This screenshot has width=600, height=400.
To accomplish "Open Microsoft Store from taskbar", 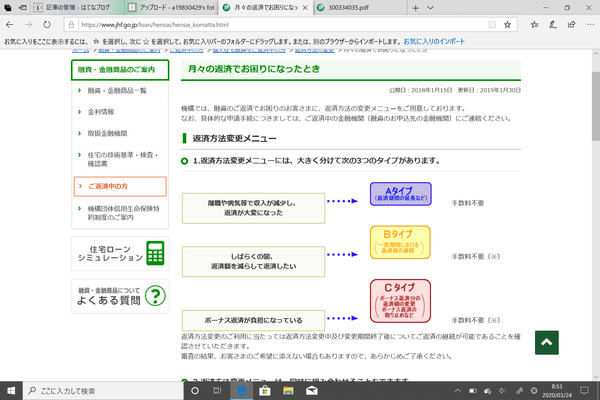I will tap(265, 391).
